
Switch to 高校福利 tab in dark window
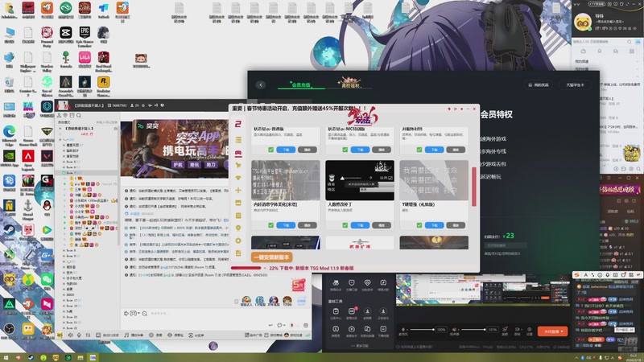[x=350, y=84]
